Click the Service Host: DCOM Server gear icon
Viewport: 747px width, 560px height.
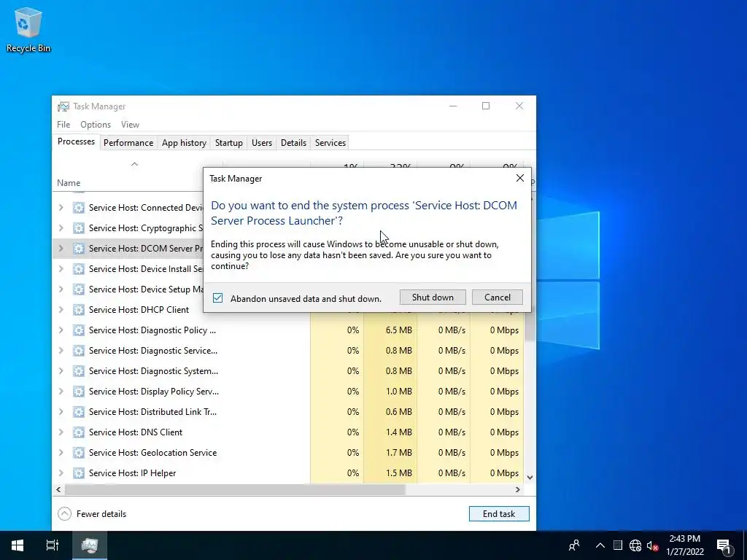coord(79,249)
